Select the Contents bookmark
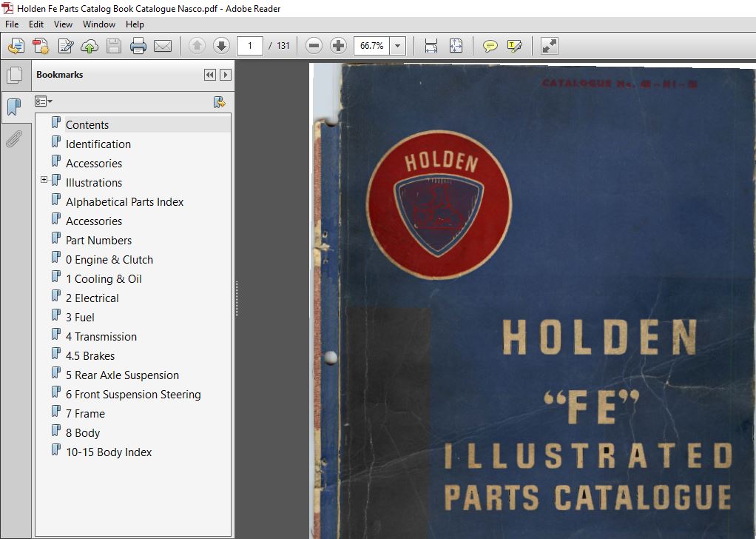756x539 pixels. click(x=87, y=125)
